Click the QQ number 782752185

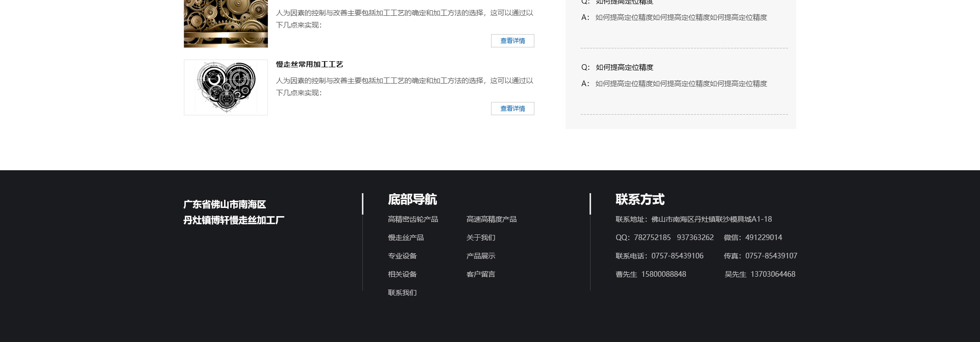point(652,238)
